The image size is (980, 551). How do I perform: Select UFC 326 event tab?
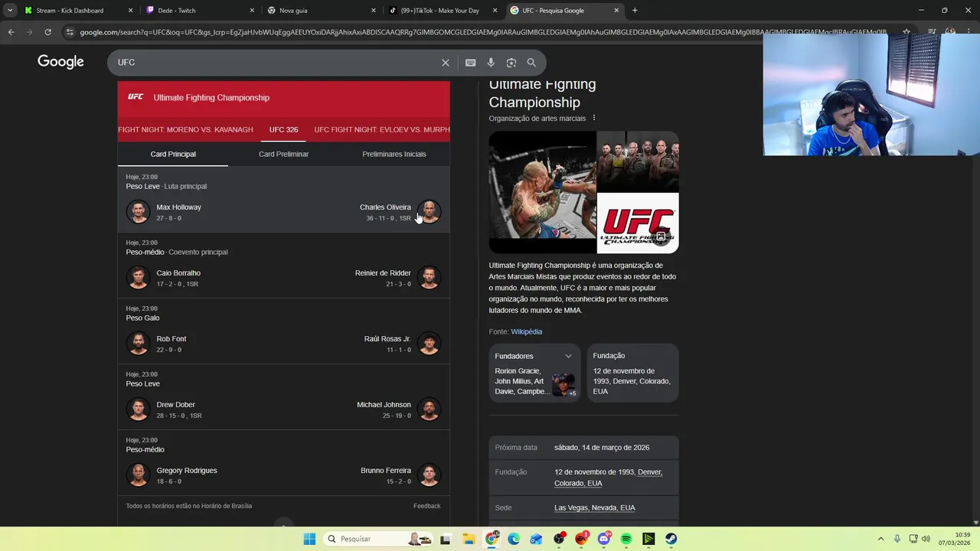pos(283,129)
